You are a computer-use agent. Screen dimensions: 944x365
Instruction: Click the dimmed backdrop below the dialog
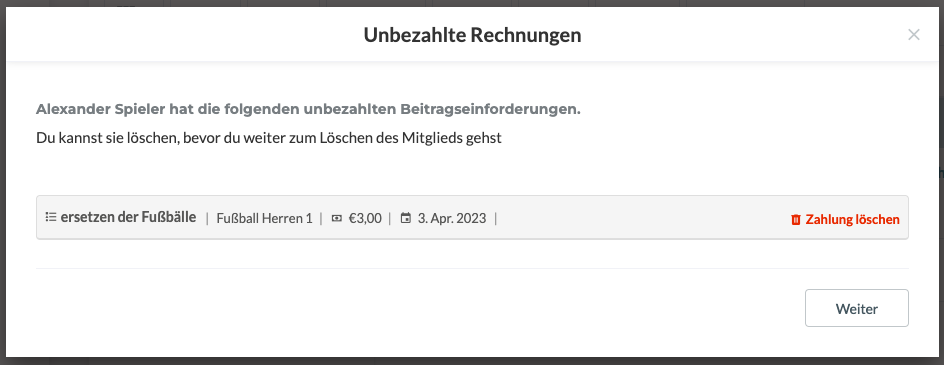tap(472, 361)
